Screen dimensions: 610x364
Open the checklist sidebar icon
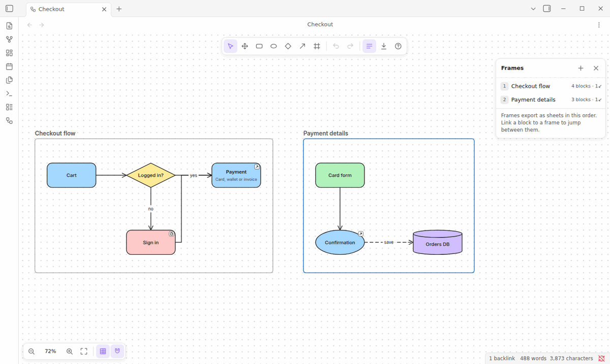pyautogui.click(x=9, y=107)
